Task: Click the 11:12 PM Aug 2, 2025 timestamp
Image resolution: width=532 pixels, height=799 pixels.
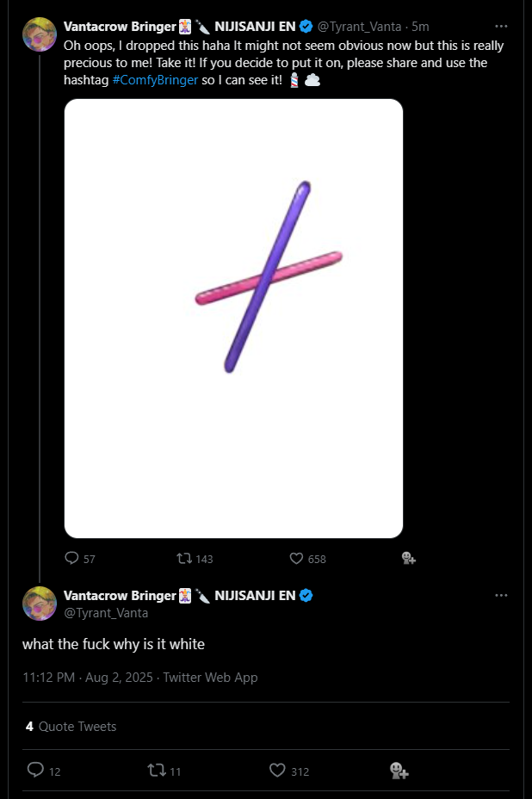Action: [x=88, y=678]
